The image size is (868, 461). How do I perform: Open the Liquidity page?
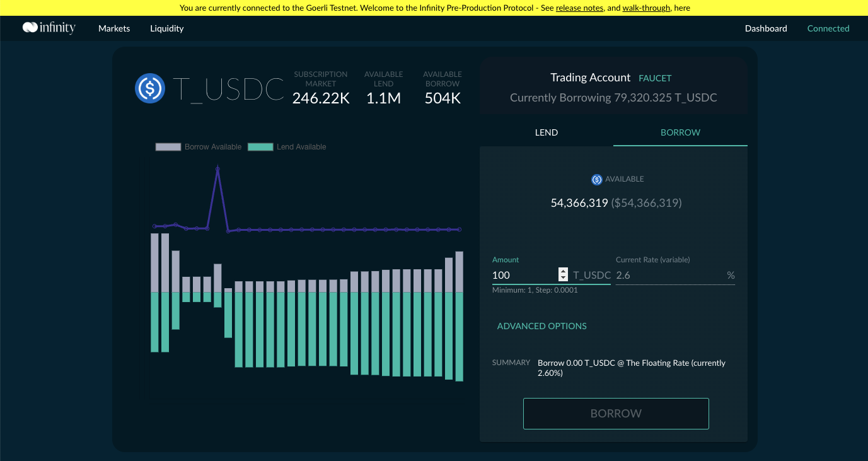(167, 28)
